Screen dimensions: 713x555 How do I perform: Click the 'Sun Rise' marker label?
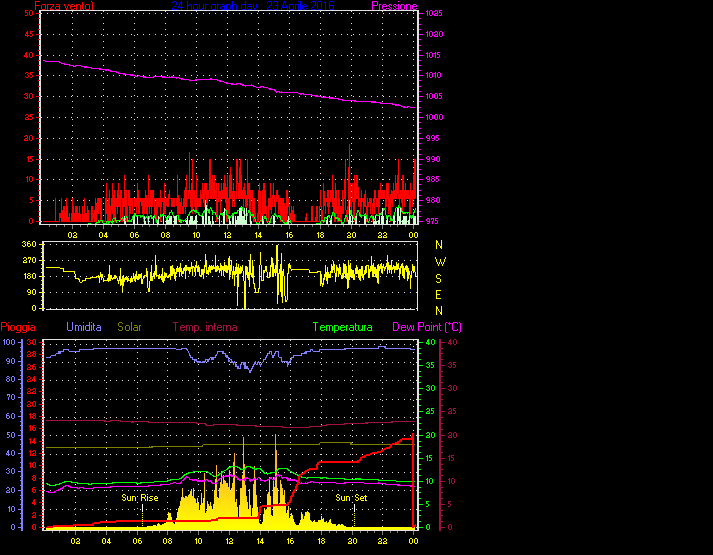point(140,498)
